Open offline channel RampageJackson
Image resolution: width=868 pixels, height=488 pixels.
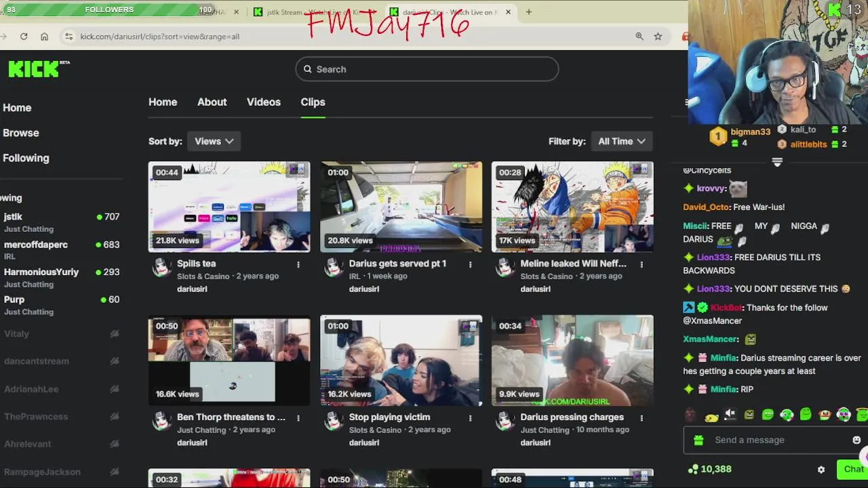61,472
